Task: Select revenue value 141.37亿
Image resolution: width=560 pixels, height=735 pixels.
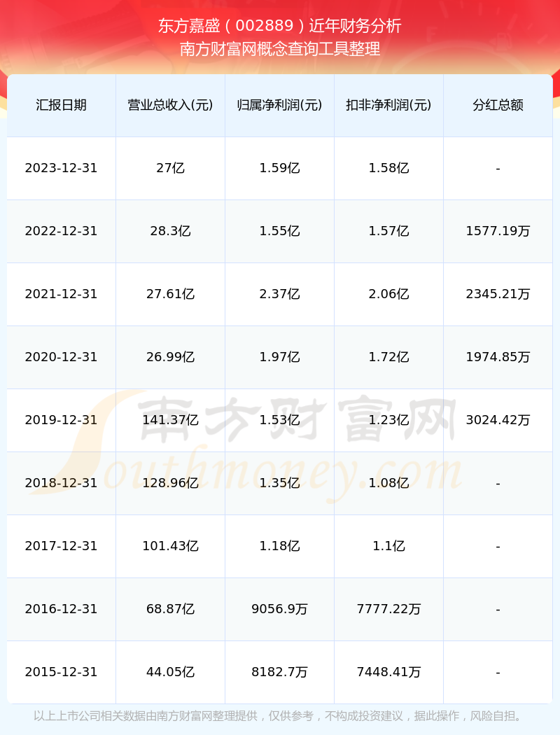Action: 170,420
